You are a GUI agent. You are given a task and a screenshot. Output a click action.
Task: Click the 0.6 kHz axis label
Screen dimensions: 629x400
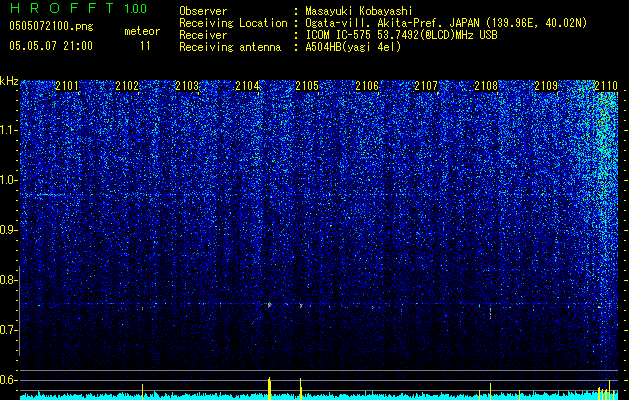[x=8, y=380]
